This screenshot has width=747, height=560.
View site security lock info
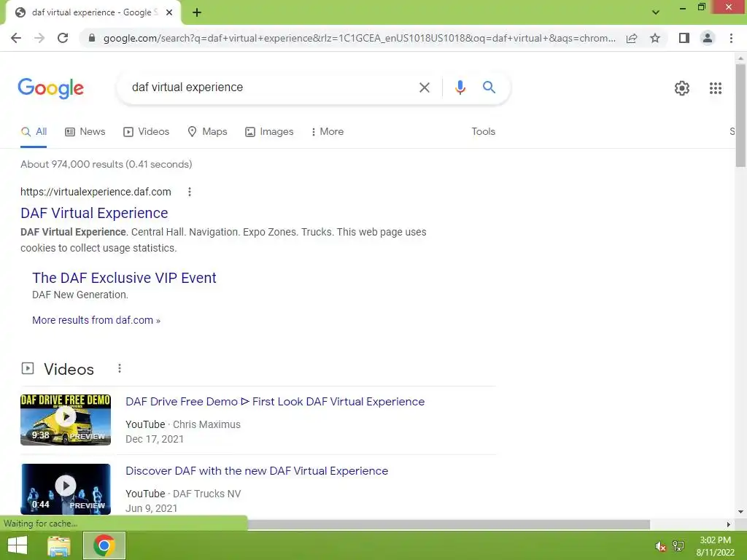[92, 38]
